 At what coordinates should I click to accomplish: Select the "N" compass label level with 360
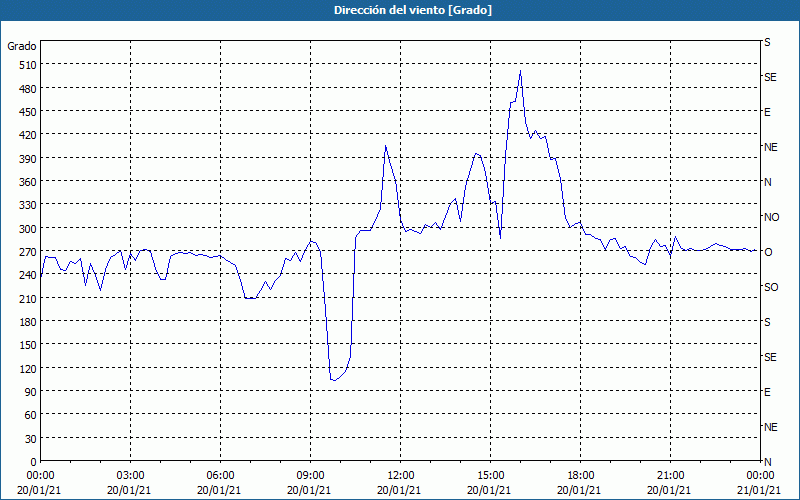tap(767, 182)
